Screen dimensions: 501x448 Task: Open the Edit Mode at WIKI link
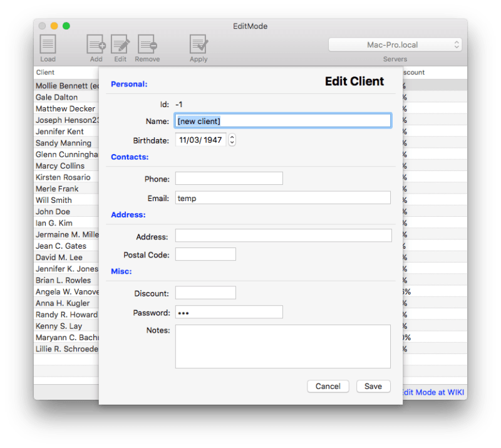coord(432,392)
